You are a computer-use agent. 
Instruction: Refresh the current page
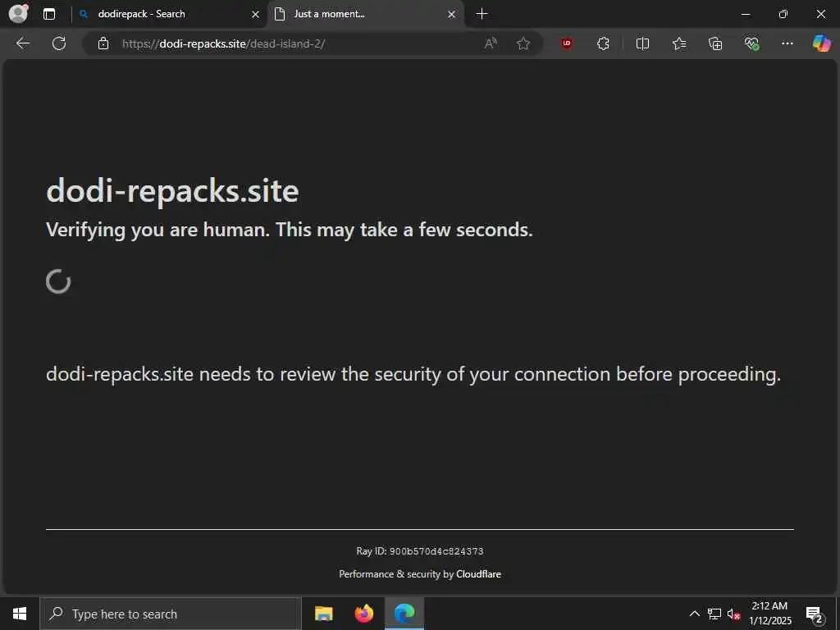pyautogui.click(x=59, y=43)
